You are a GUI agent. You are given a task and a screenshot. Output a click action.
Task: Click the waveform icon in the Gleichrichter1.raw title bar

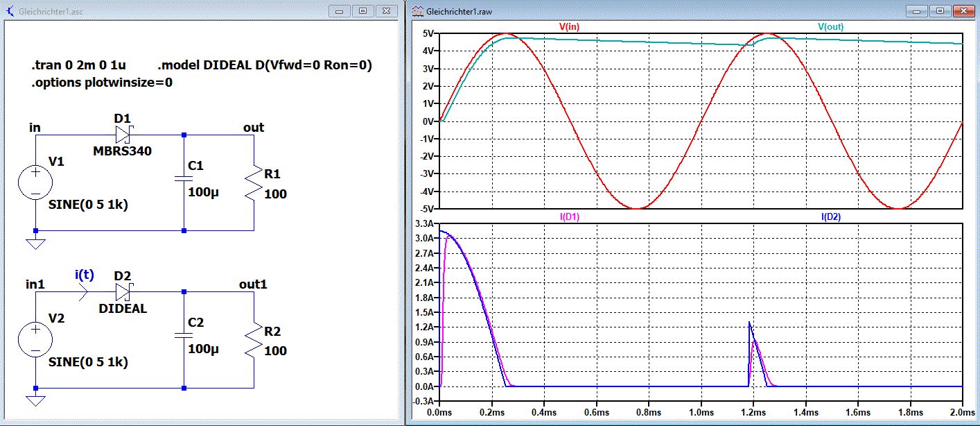pos(417,11)
